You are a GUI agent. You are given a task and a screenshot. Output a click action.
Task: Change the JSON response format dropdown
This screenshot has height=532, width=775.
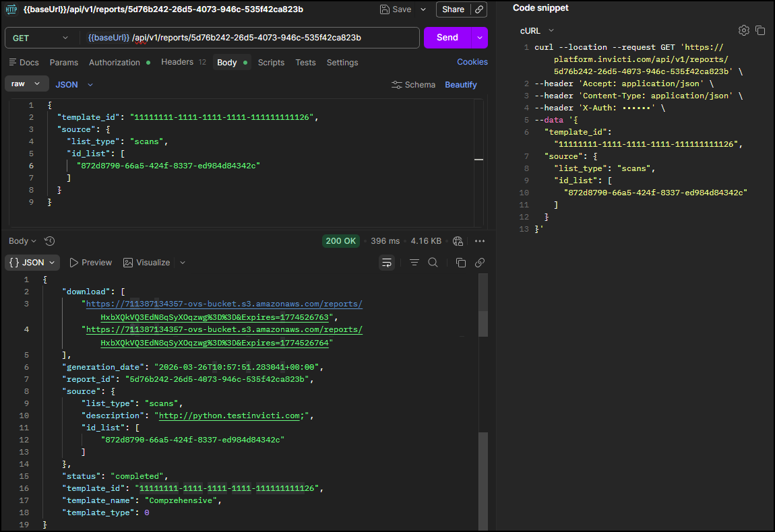32,263
